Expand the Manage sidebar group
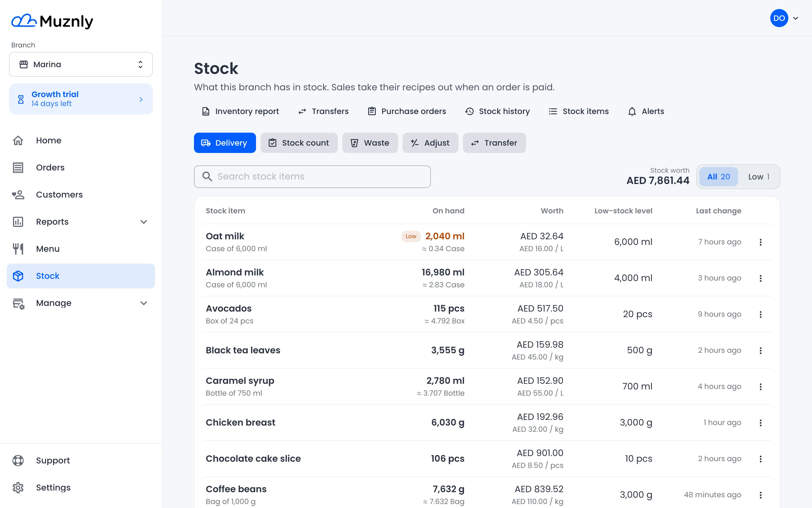 [81, 303]
